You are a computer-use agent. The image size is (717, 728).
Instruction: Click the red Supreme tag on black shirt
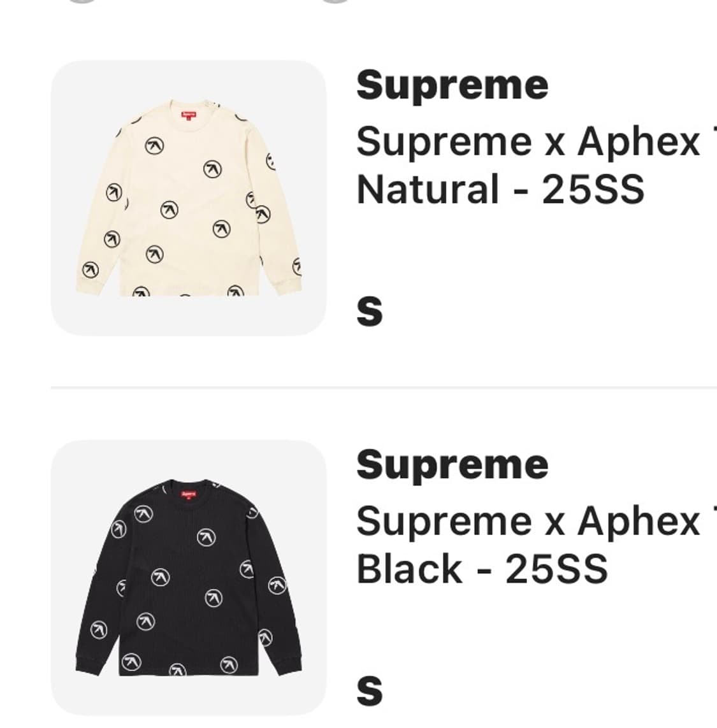click(189, 495)
